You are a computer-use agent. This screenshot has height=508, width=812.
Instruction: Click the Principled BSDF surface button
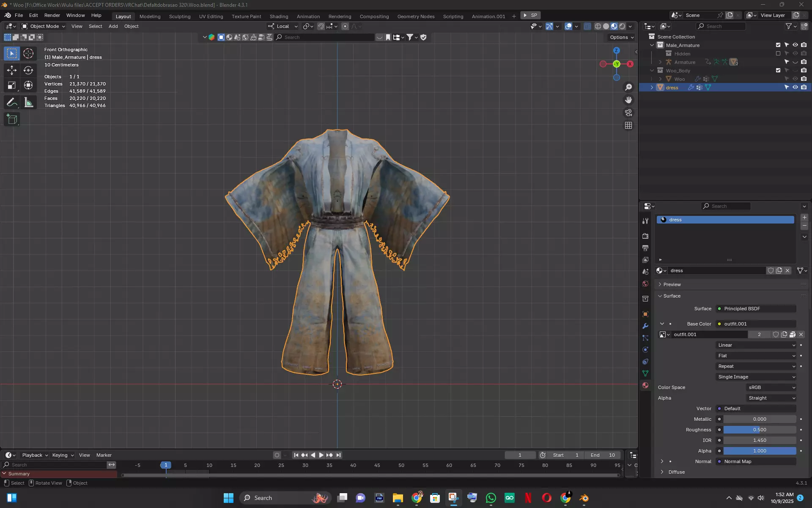point(756,309)
